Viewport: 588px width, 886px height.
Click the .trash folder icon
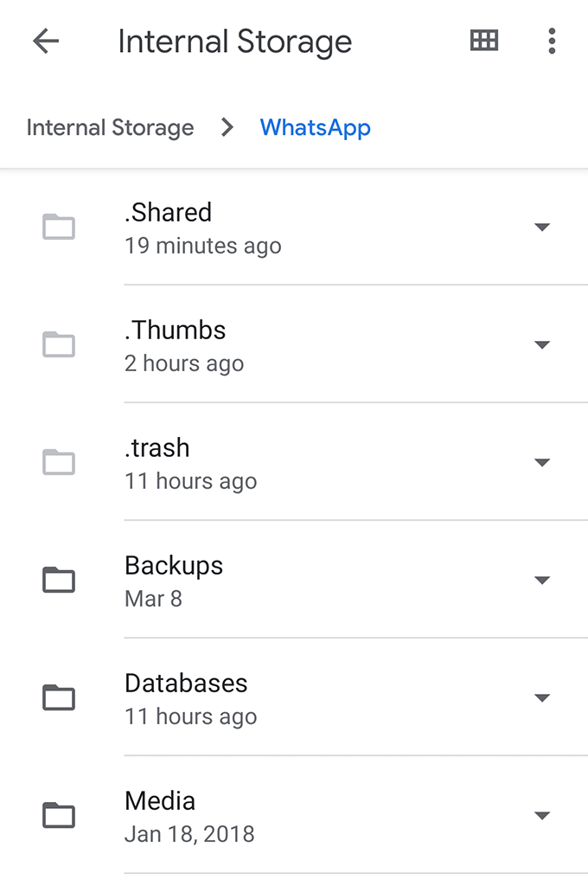pos(58,462)
